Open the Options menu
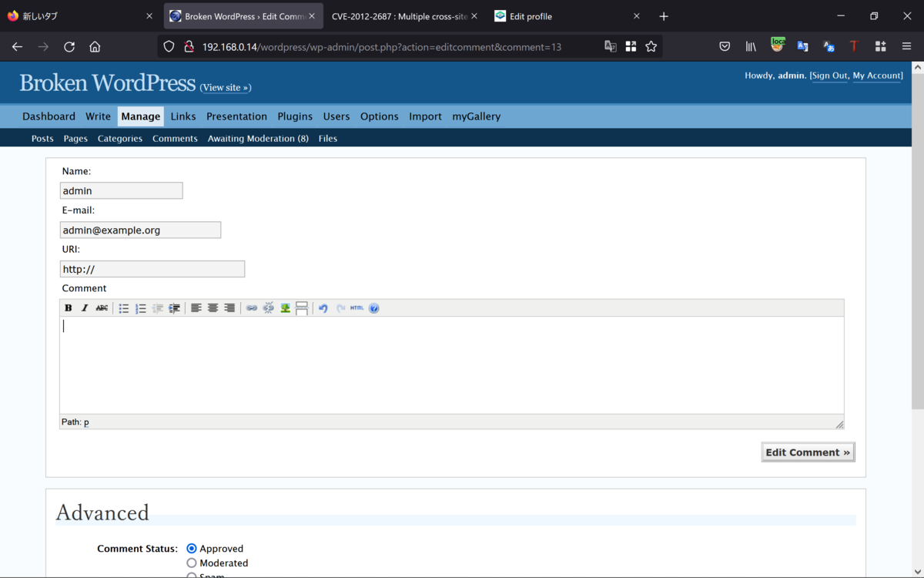This screenshot has width=924, height=578. click(380, 116)
